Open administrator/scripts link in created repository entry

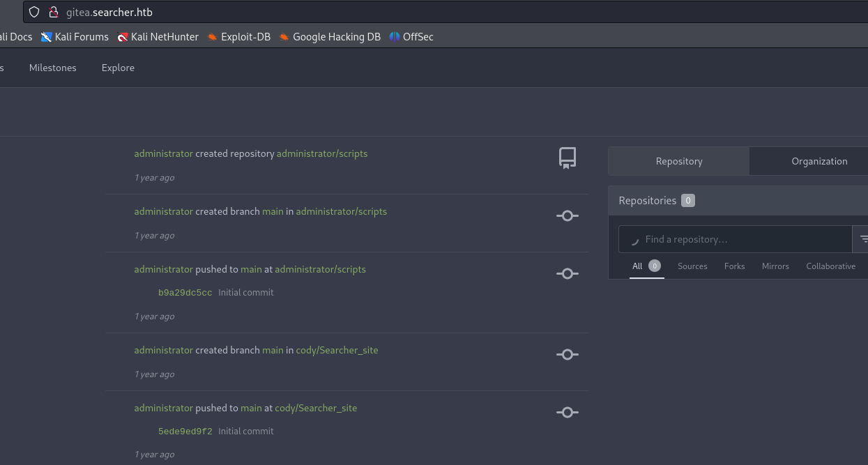tap(322, 153)
